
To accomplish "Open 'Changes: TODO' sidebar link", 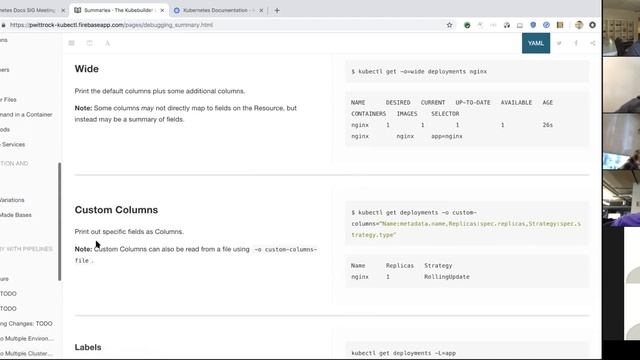I will [x=27, y=324].
